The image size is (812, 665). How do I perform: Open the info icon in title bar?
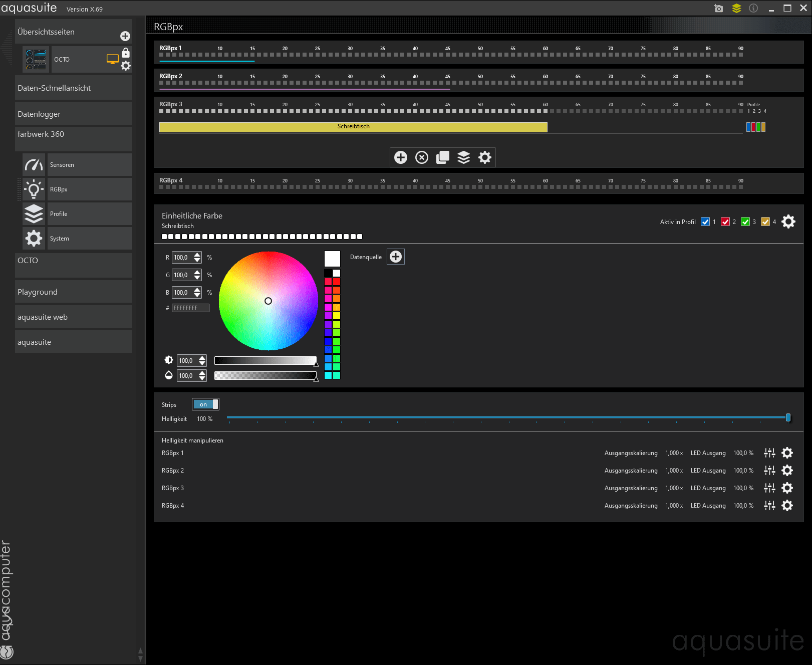pos(753,8)
